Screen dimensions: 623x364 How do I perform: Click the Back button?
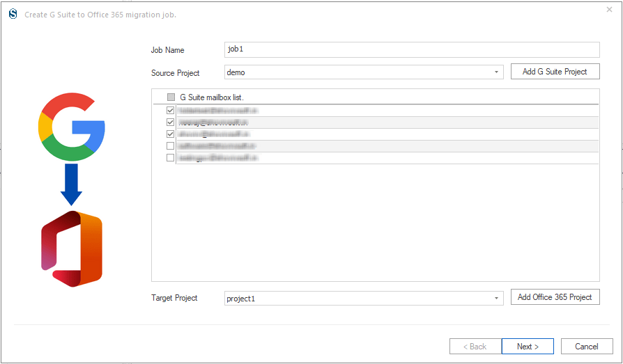click(475, 346)
